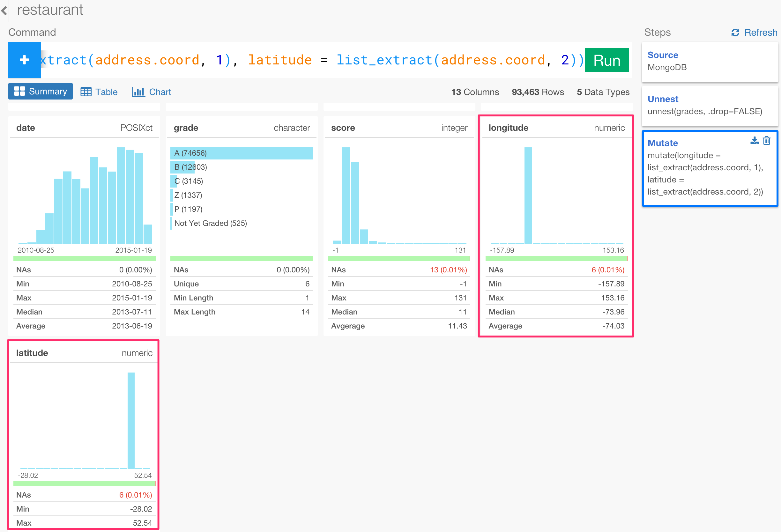Click the tallest score histogram bar
The width and height of the screenshot is (781, 532).
point(346,195)
